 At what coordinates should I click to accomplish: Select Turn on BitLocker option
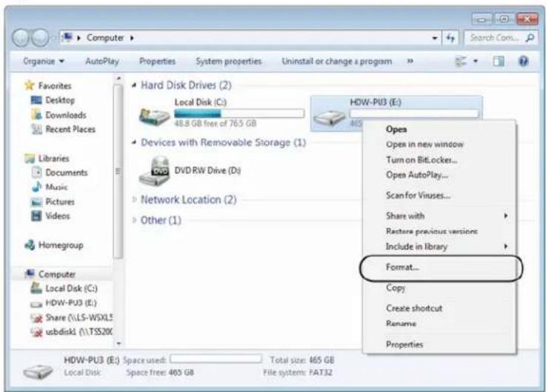pos(422,160)
